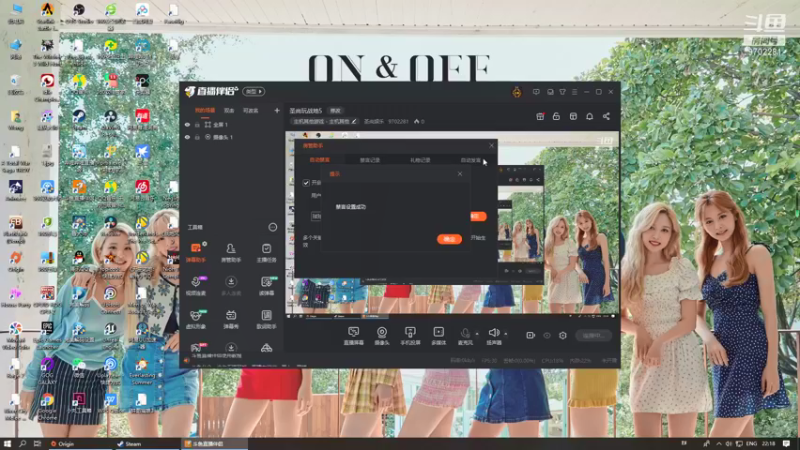Add a new scene with plus icon
The height and width of the screenshot is (450, 800).
277,110
